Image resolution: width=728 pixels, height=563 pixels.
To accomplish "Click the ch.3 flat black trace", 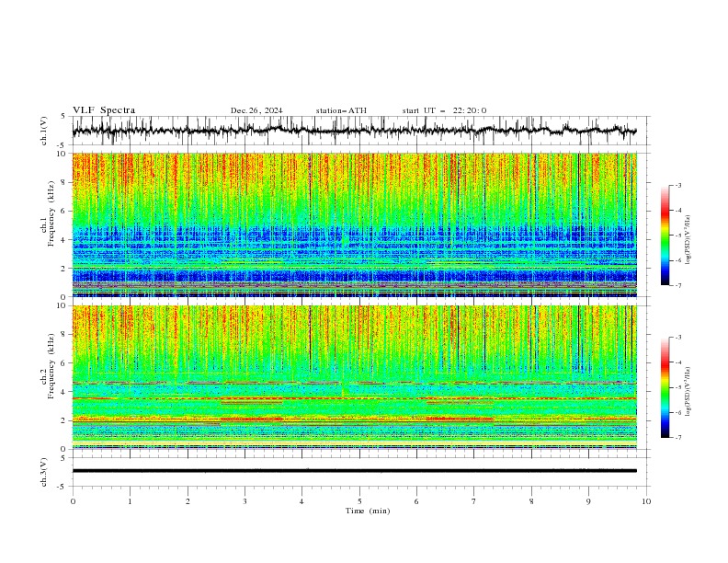I will click(x=354, y=471).
